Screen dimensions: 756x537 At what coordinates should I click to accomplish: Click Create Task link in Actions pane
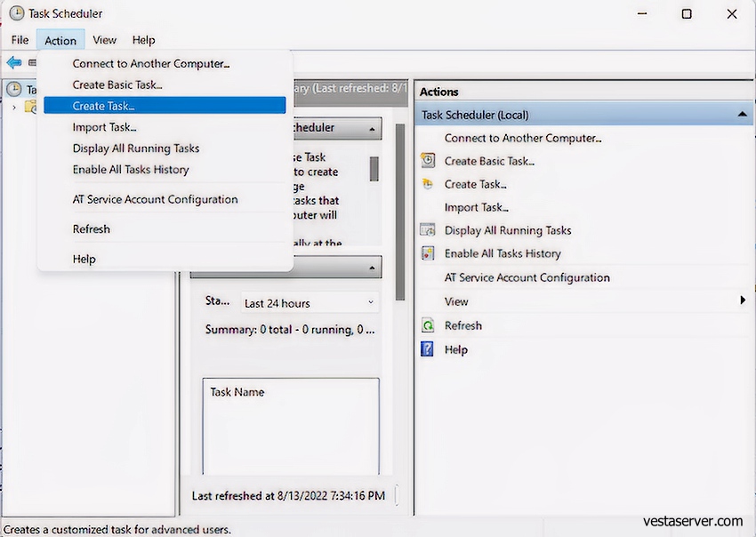coord(475,184)
